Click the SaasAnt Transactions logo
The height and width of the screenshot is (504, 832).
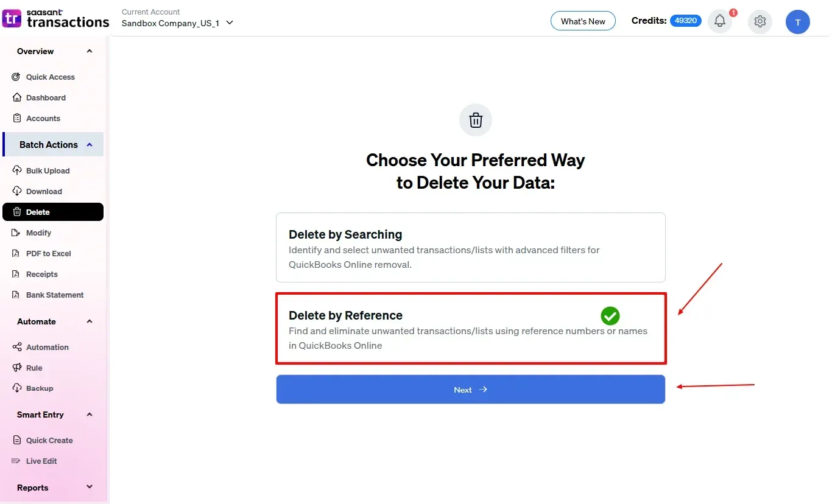tap(56, 19)
